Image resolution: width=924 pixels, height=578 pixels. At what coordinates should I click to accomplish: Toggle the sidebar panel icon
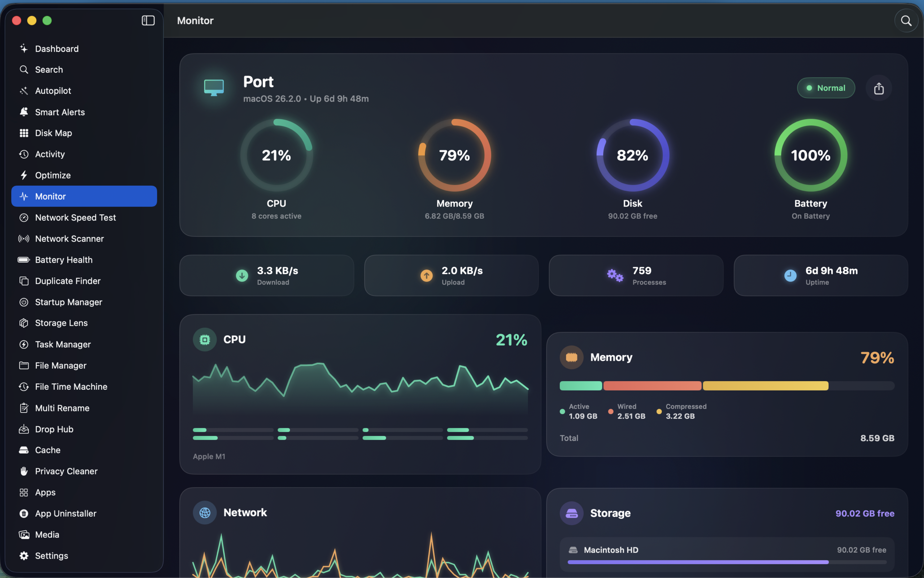(148, 20)
